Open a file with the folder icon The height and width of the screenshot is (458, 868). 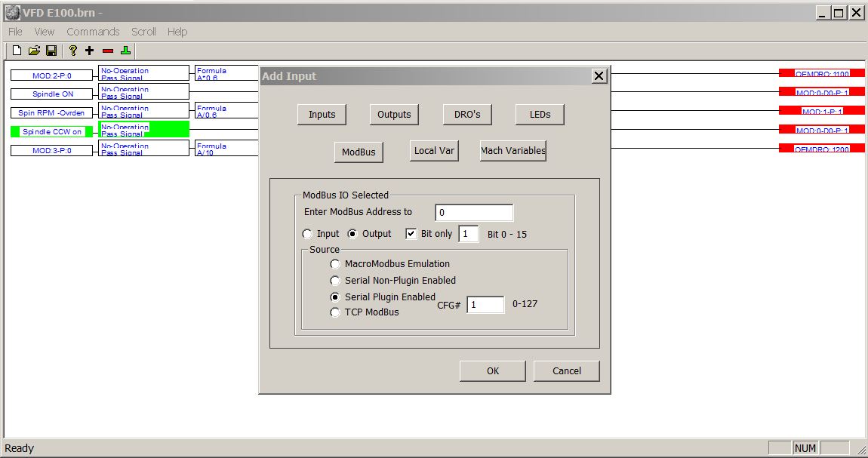coord(34,51)
